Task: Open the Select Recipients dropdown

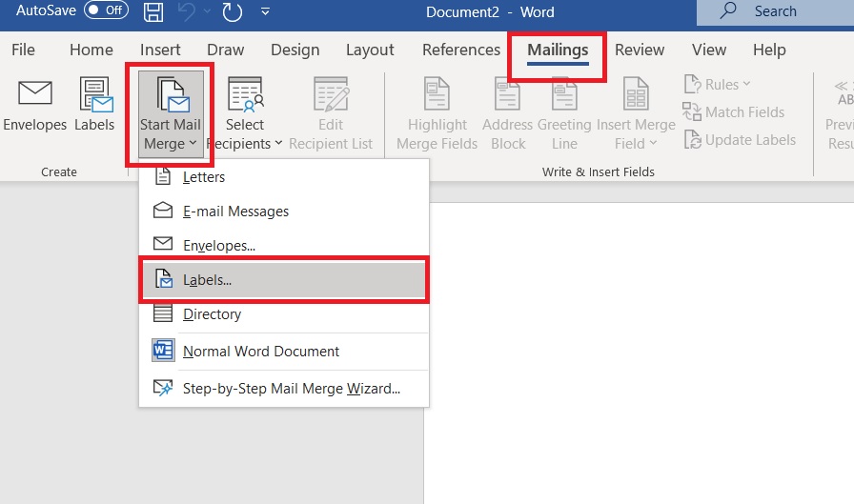Action: [245, 113]
